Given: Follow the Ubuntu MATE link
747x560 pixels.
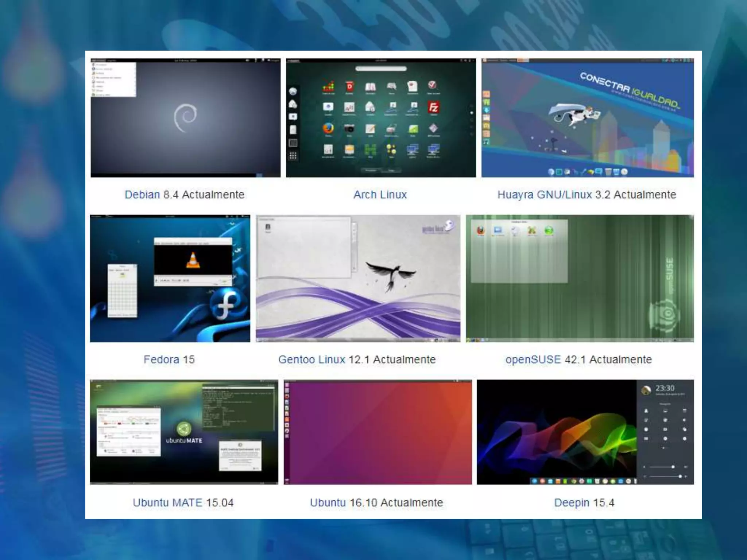Looking at the screenshot, I should (167, 503).
